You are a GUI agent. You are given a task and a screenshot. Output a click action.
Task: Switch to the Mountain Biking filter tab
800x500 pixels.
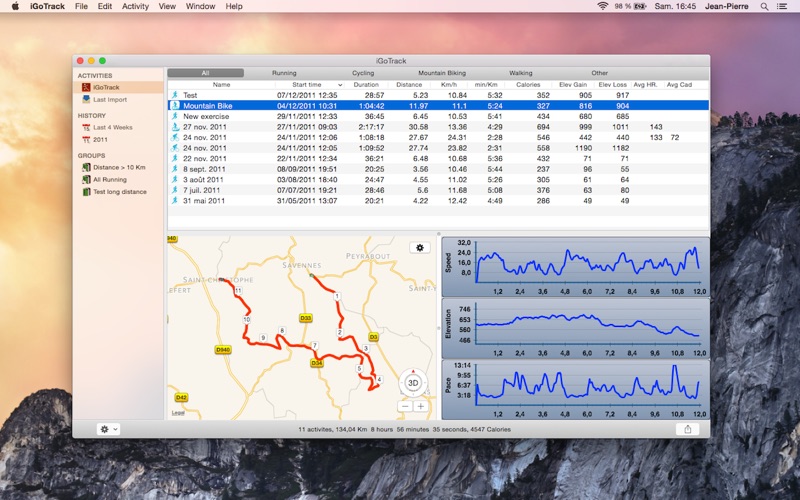pos(442,73)
